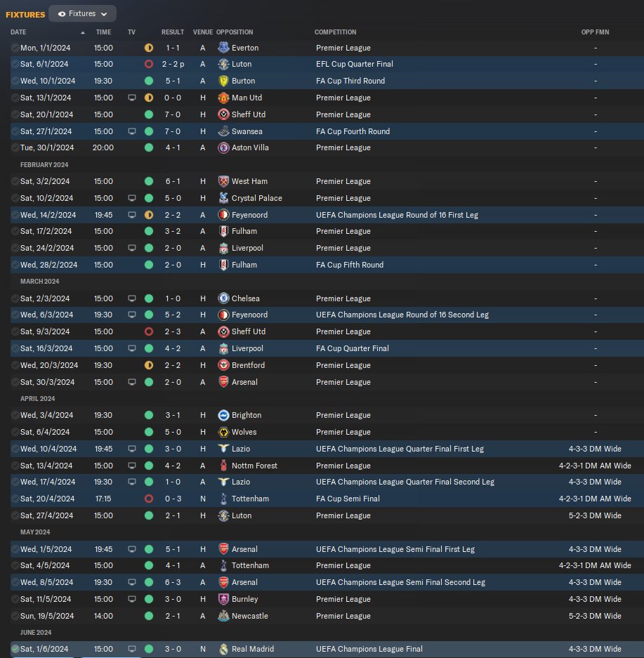Click the TV icon for Man Utd match
The height and width of the screenshot is (658, 644).
coord(132,98)
